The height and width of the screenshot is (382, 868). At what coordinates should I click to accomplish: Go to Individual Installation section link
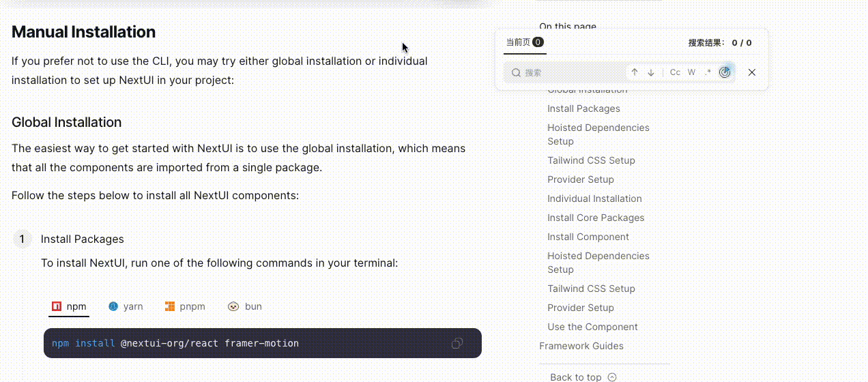click(594, 199)
